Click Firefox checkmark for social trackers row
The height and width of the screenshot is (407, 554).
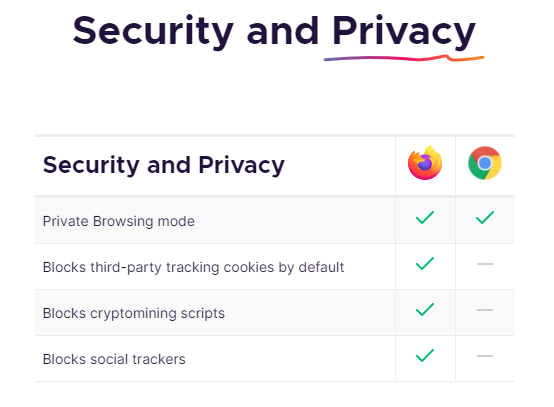click(x=425, y=355)
